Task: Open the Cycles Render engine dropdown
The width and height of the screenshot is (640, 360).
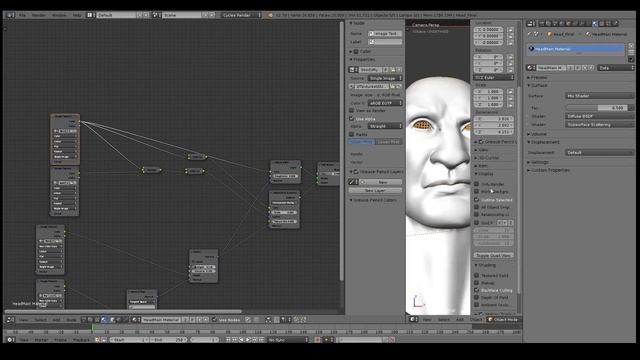Action: click(x=241, y=15)
